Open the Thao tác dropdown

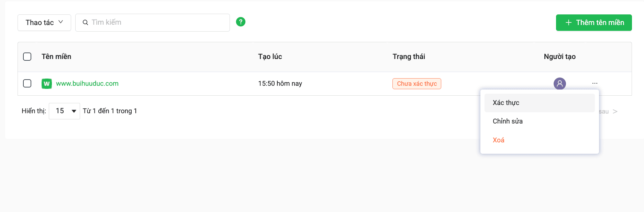point(44,22)
